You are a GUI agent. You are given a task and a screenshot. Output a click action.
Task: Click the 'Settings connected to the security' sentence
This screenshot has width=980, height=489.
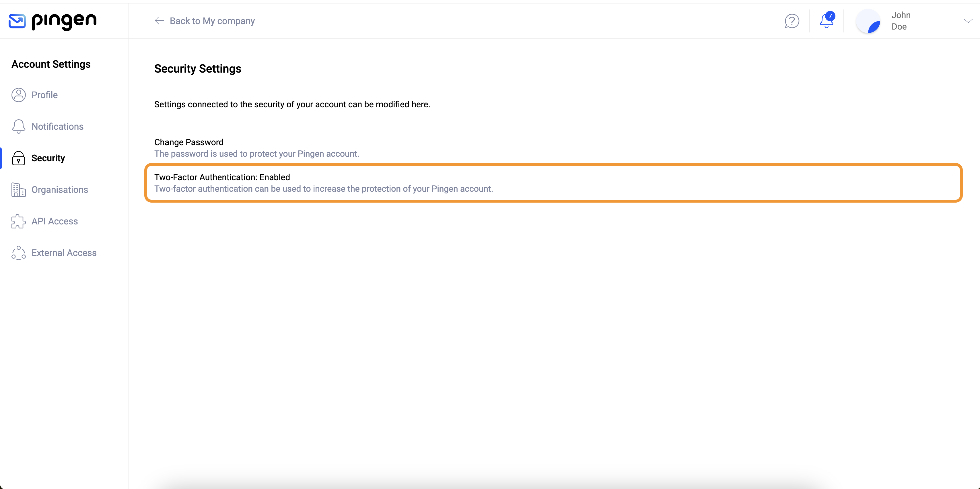pos(292,104)
